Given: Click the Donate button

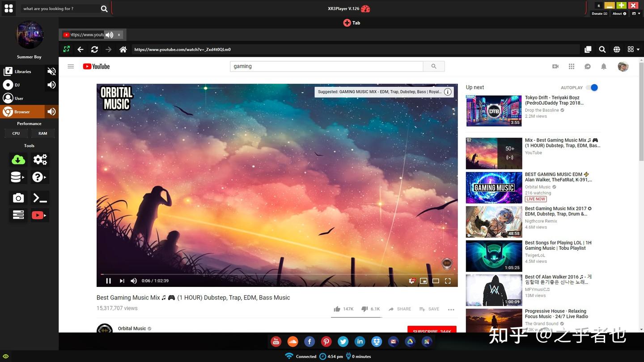Looking at the screenshot, I should point(599,14).
